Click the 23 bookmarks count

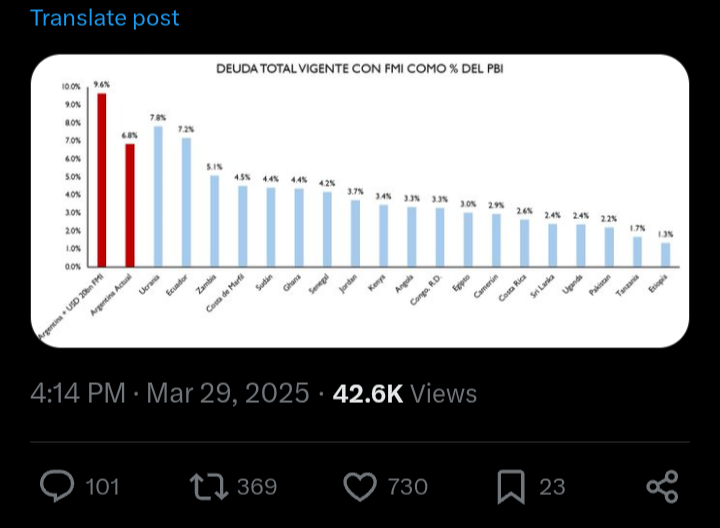point(552,487)
